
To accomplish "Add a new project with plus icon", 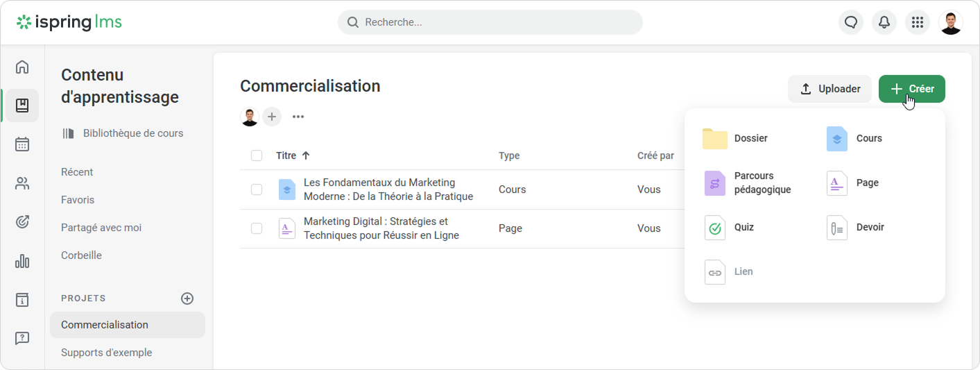I will tap(187, 298).
